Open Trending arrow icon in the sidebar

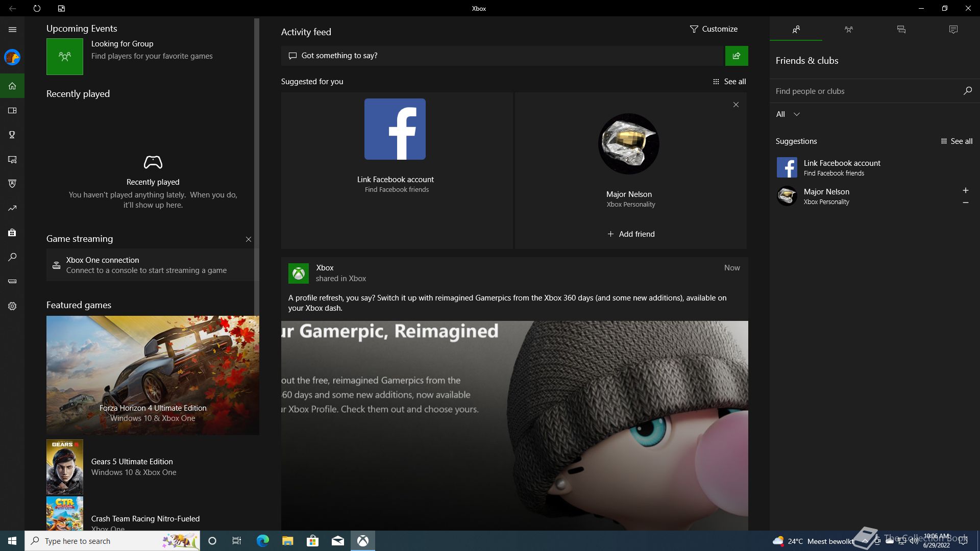[12, 208]
